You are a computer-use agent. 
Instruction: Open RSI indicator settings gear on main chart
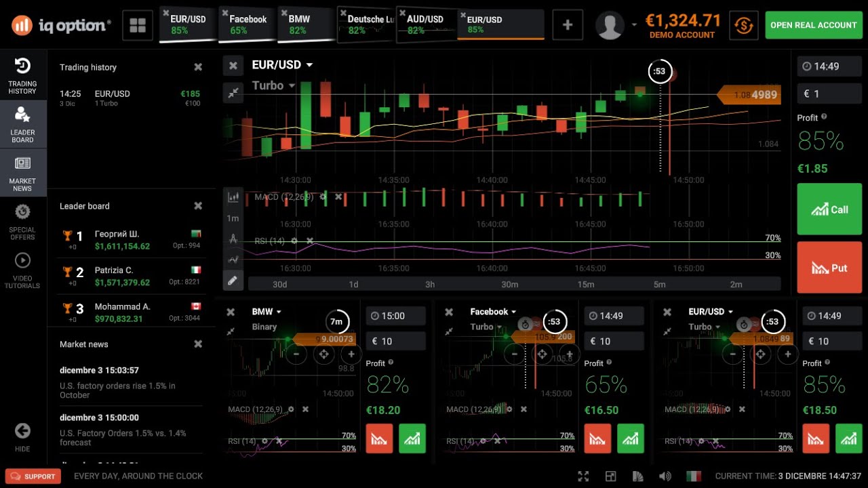(x=294, y=241)
